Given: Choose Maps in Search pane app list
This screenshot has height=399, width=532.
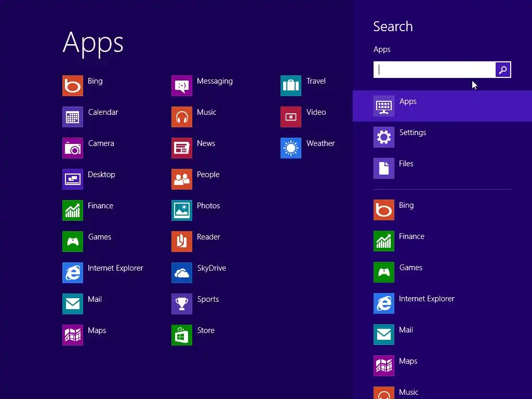Looking at the screenshot, I should [443, 366].
